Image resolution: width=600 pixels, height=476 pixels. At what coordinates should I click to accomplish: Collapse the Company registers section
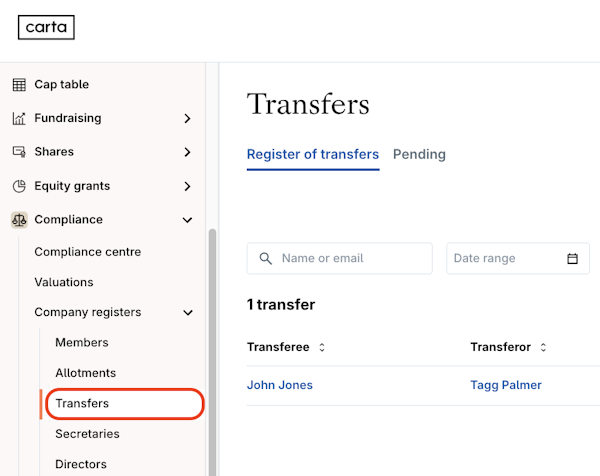(188, 313)
